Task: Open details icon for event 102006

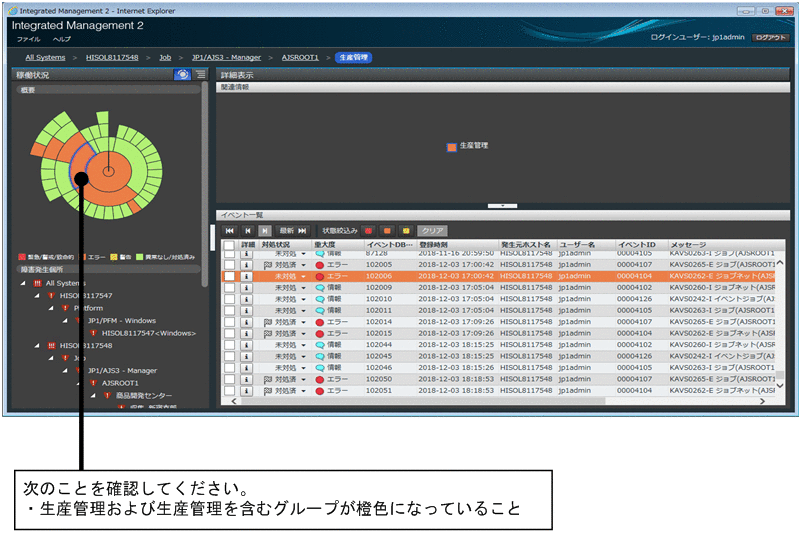Action: click(247, 276)
